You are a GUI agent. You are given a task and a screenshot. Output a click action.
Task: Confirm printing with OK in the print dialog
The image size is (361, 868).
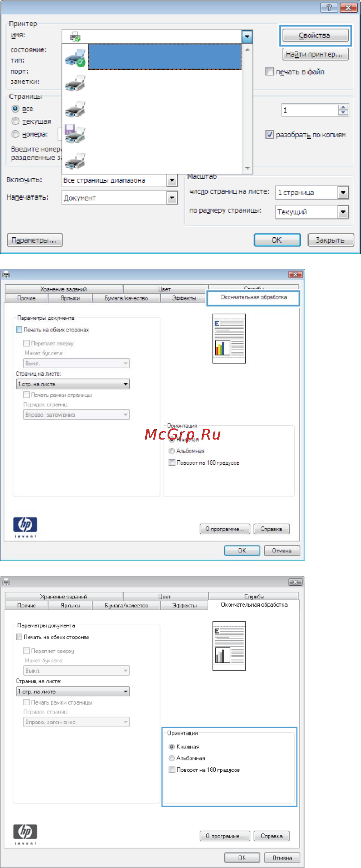pos(277,240)
